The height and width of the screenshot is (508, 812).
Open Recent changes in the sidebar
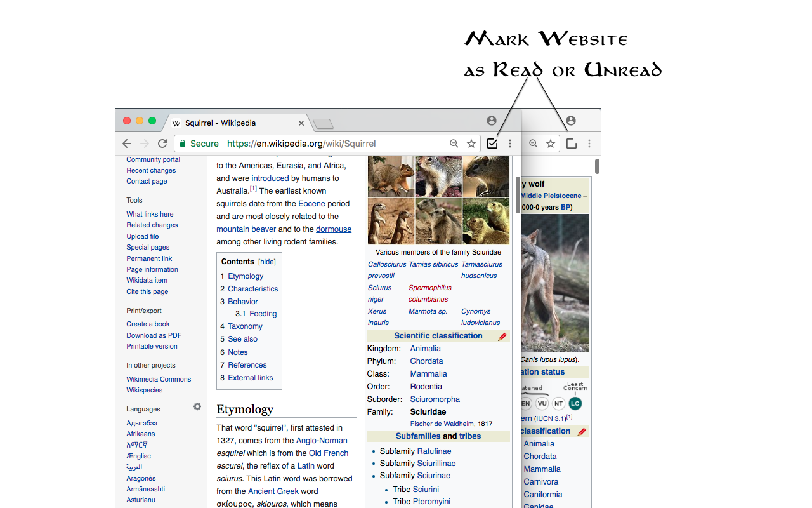[151, 170]
